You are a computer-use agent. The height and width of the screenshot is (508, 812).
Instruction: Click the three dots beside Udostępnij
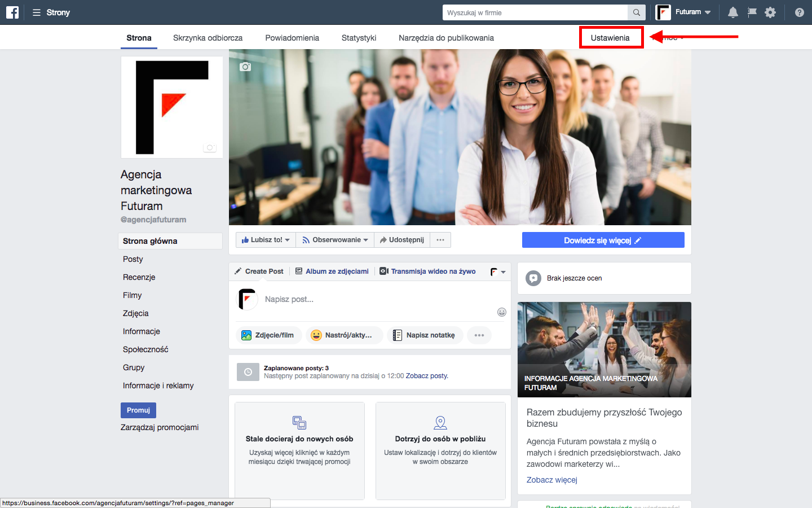click(x=440, y=240)
